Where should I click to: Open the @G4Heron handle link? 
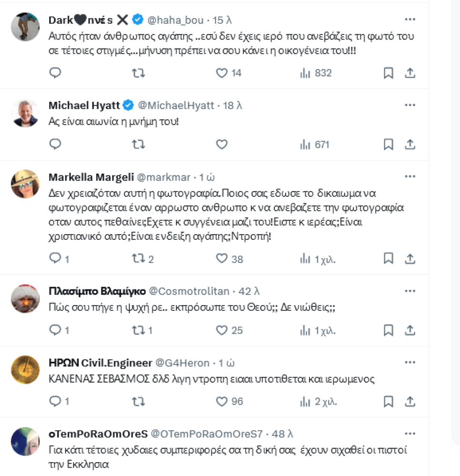tap(182, 363)
